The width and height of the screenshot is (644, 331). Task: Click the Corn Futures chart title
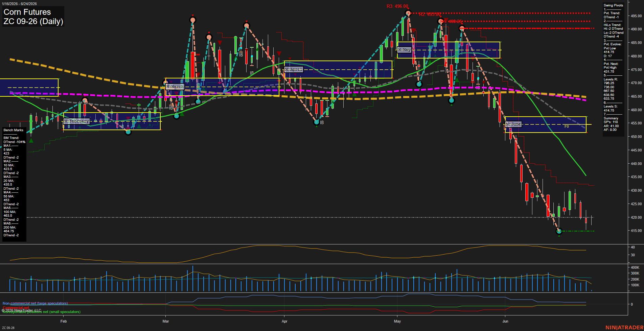click(27, 12)
